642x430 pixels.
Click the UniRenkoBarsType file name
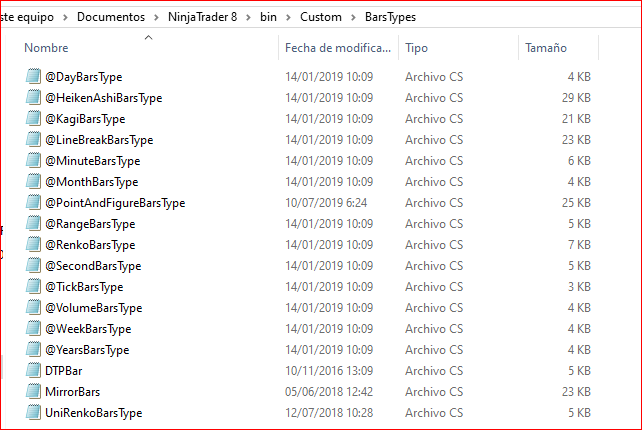(94, 413)
